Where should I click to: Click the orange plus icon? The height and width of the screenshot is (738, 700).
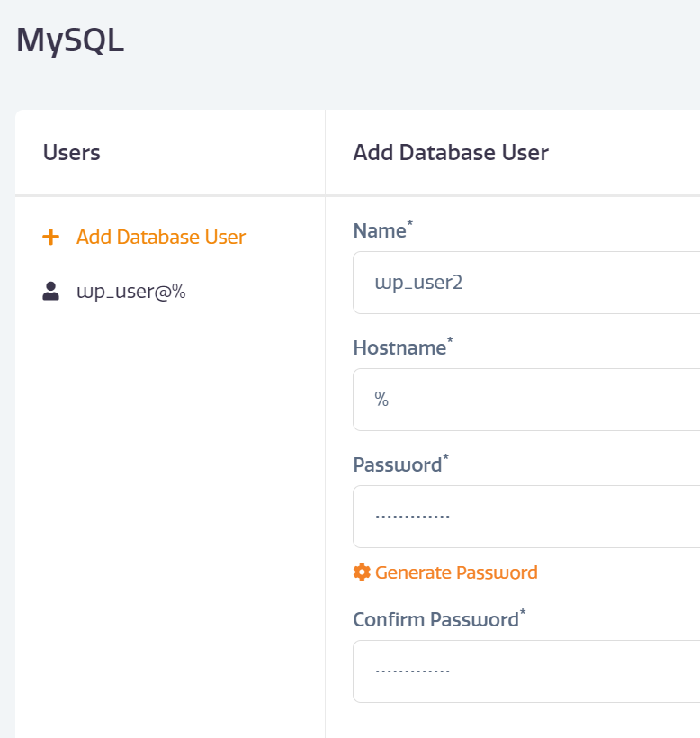(x=50, y=237)
